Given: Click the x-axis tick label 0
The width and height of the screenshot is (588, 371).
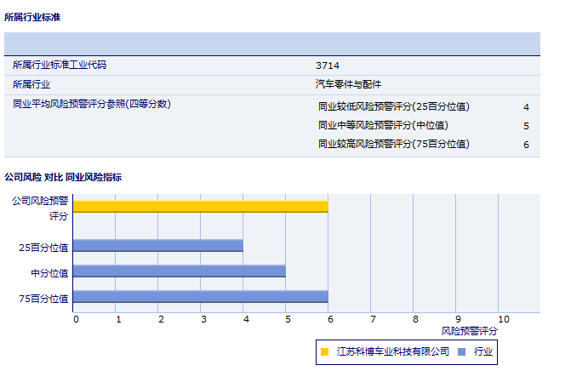Looking at the screenshot, I should [76, 320].
